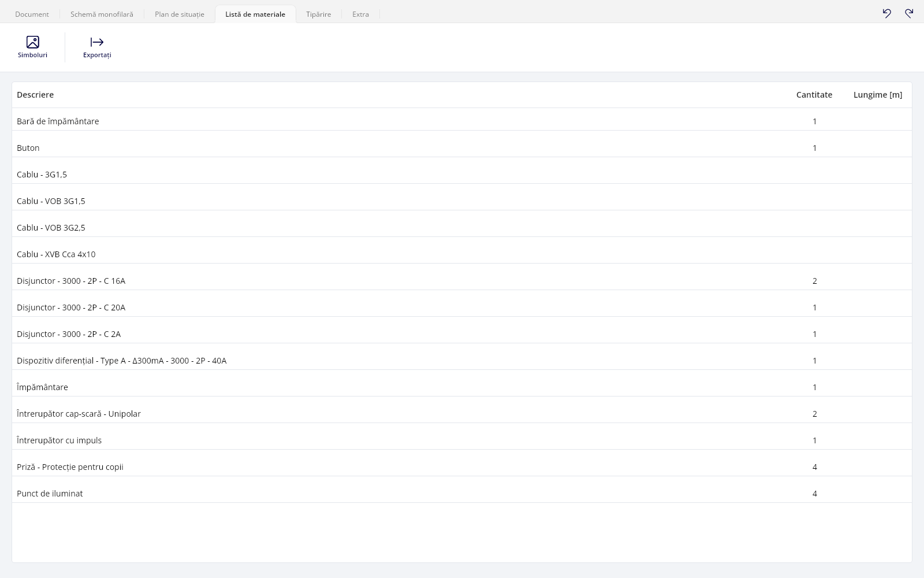Click quantity 1 for Disjunctor C 2A
The width and height of the screenshot is (924, 578).
click(815, 334)
